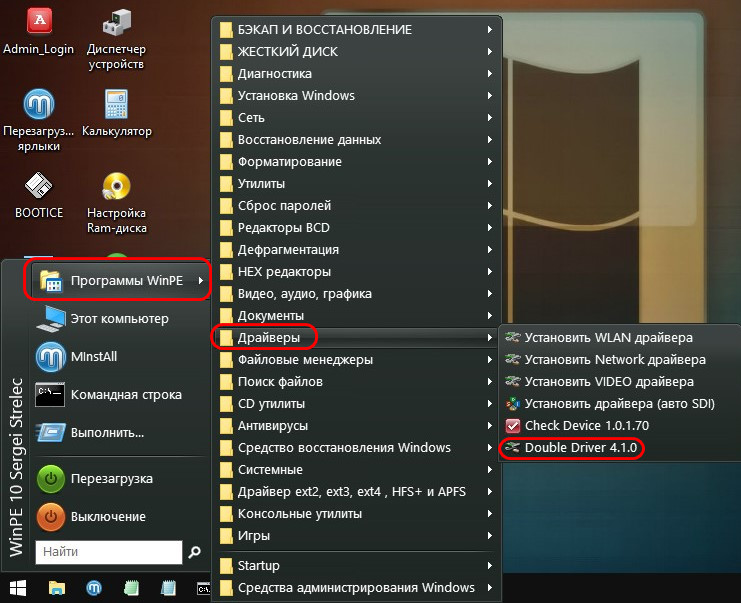The width and height of the screenshot is (741, 603).
Task: Expand Сеть submenu
Action: (x=357, y=118)
